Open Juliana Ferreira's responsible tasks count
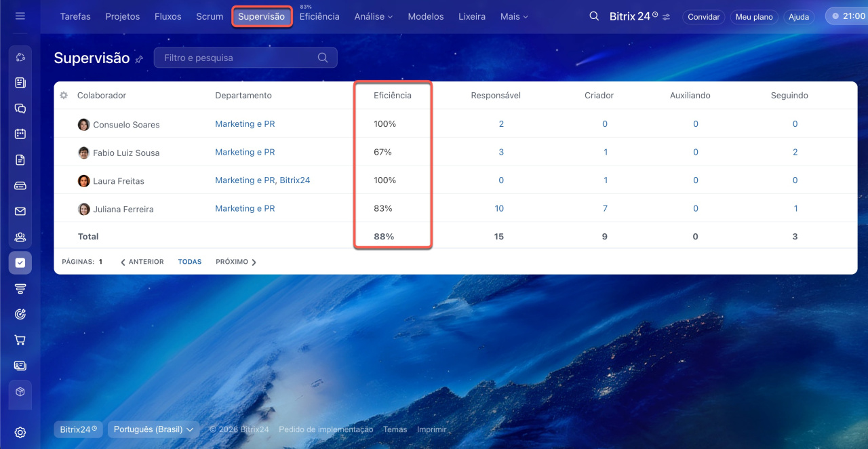The height and width of the screenshot is (449, 868). pyautogui.click(x=499, y=209)
